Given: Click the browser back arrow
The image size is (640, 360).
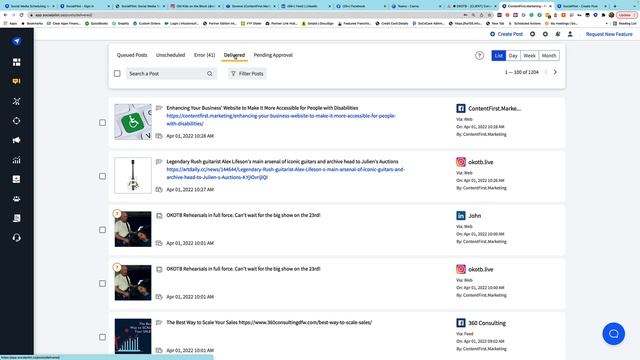Looking at the screenshot, I should 5,15.
